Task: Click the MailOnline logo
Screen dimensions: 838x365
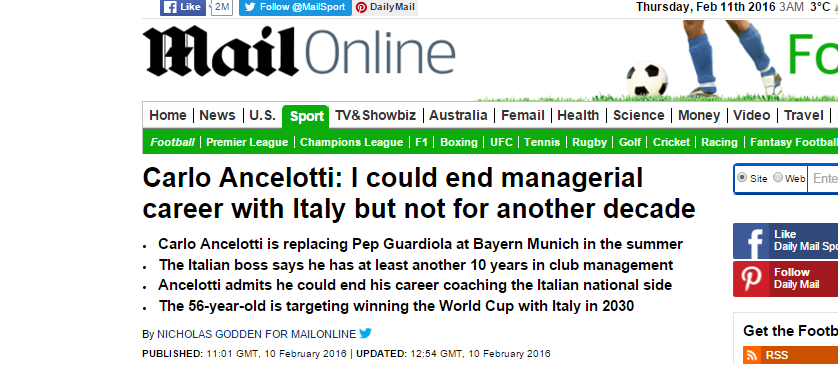Action: (299, 51)
